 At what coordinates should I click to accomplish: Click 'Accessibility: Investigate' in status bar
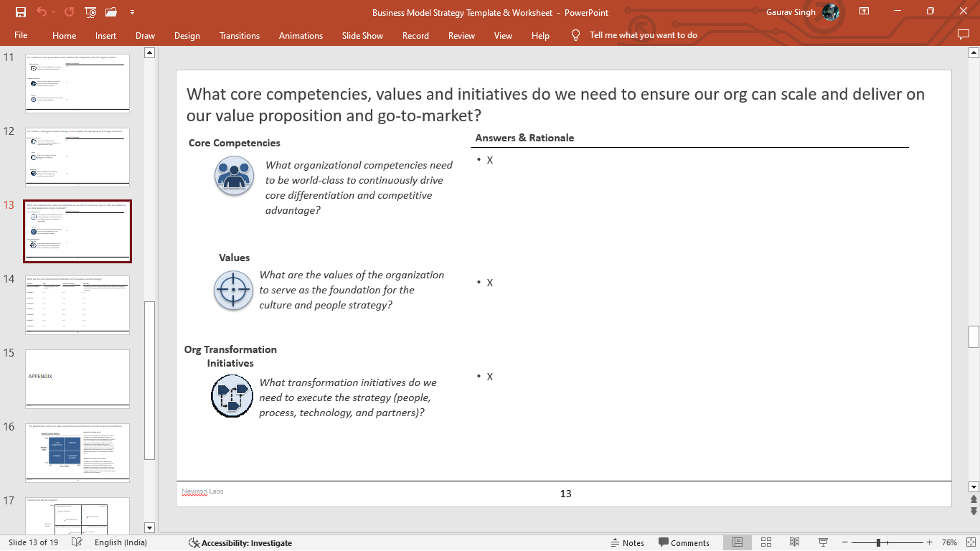point(240,543)
